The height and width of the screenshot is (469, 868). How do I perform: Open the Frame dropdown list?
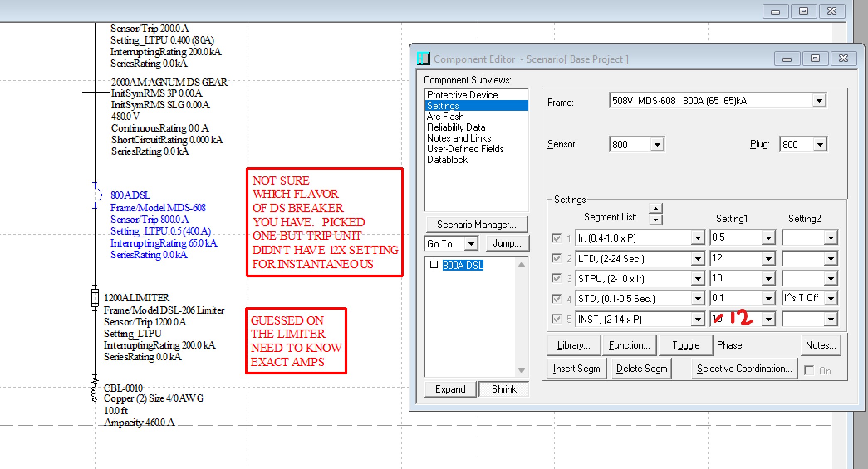tap(819, 100)
